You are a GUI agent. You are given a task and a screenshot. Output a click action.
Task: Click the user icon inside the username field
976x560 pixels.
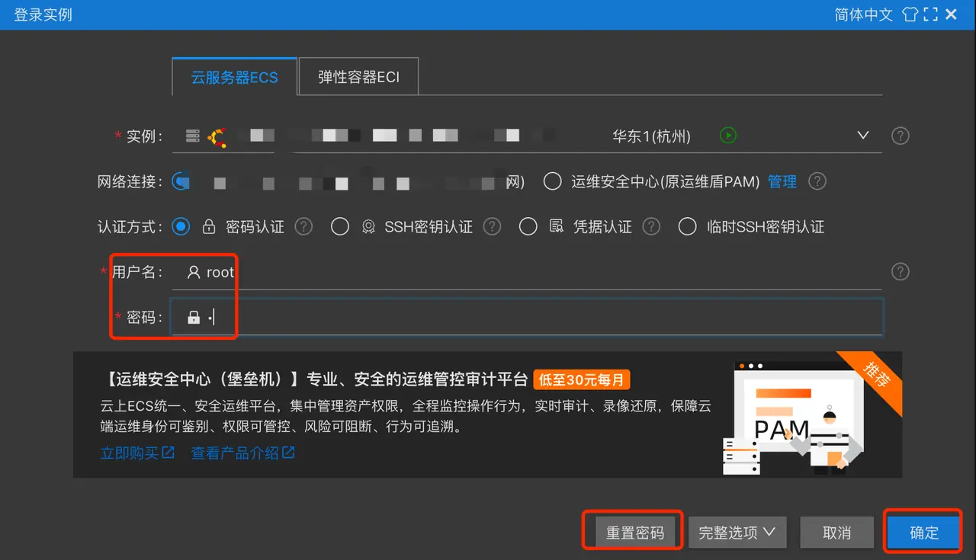tap(195, 272)
